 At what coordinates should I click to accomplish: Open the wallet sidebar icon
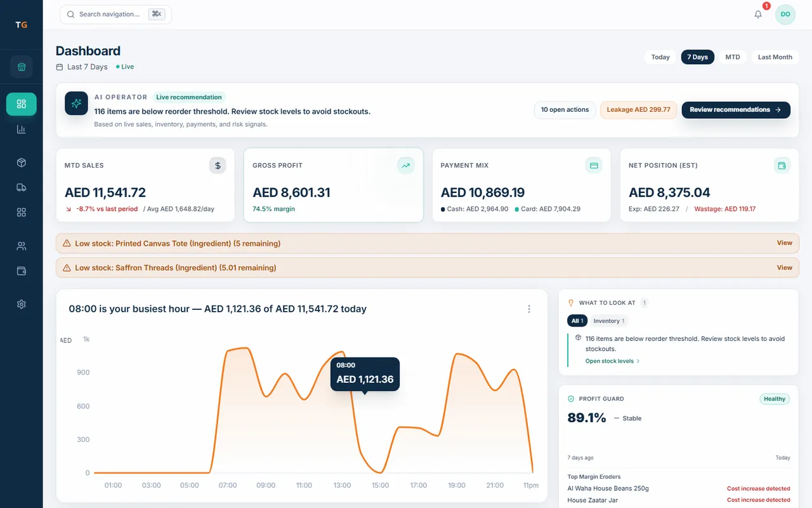(22, 271)
